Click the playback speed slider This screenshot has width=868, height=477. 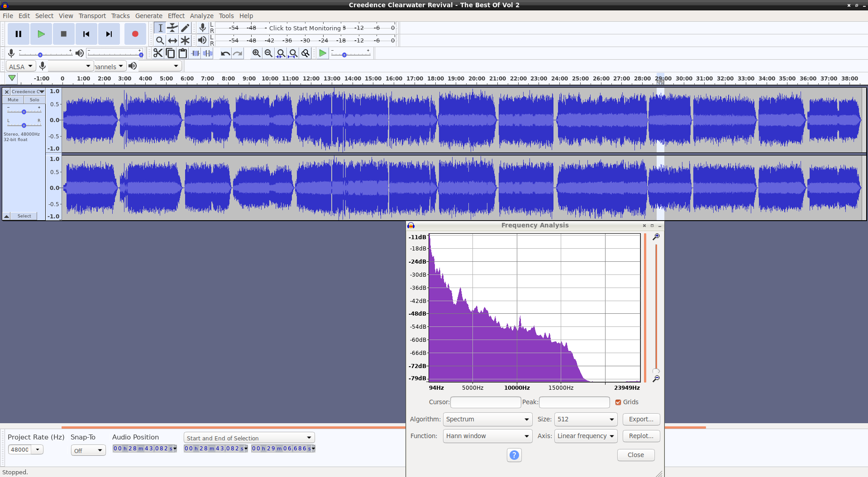(351, 54)
